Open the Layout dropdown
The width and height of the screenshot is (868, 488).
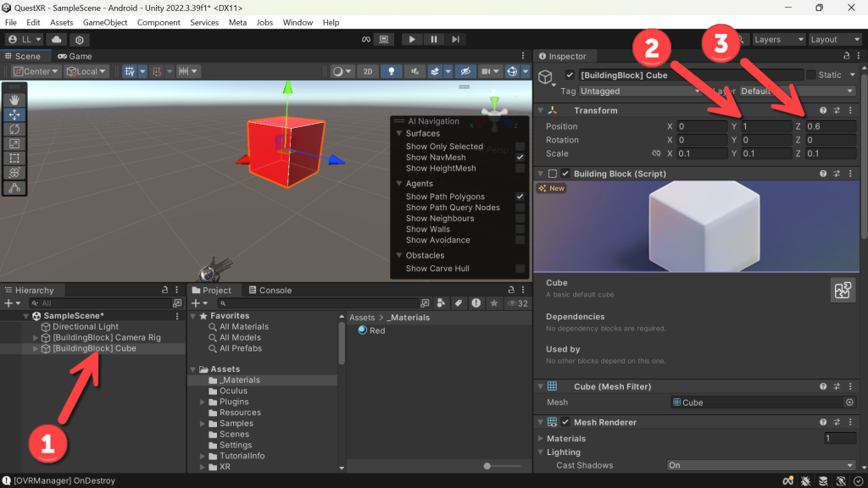click(x=835, y=39)
